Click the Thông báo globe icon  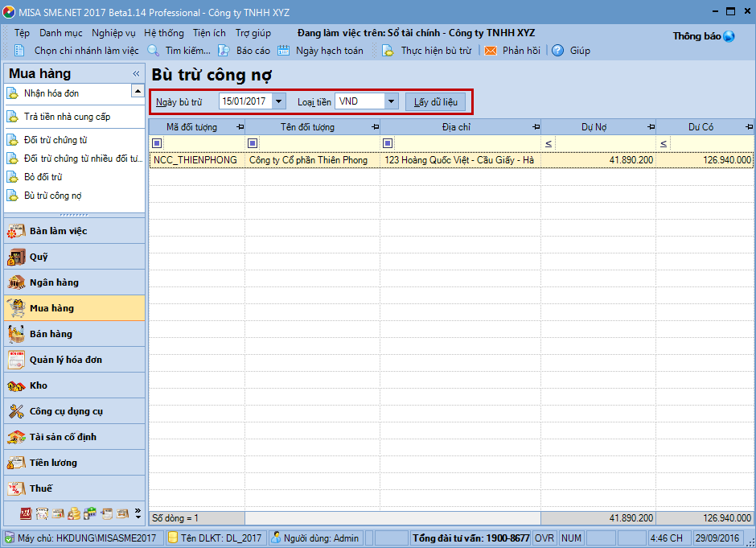click(x=729, y=36)
